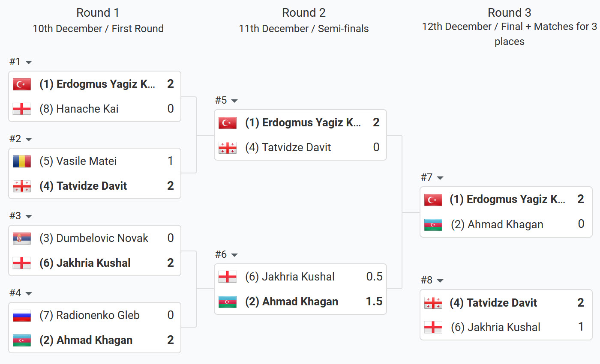Open the match #8 dropdown arrow
Viewport: 600px width, 364px height.
440,281
